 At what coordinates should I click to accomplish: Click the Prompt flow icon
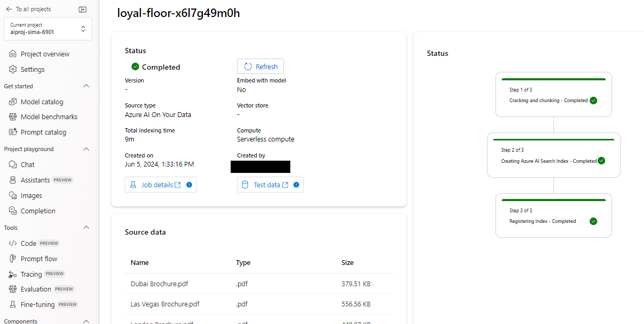click(13, 259)
